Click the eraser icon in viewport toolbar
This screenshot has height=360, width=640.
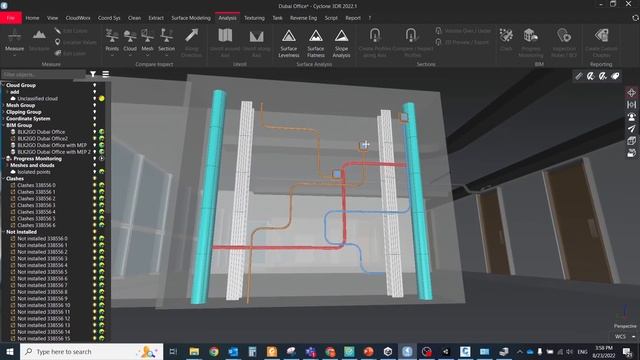pos(615,76)
